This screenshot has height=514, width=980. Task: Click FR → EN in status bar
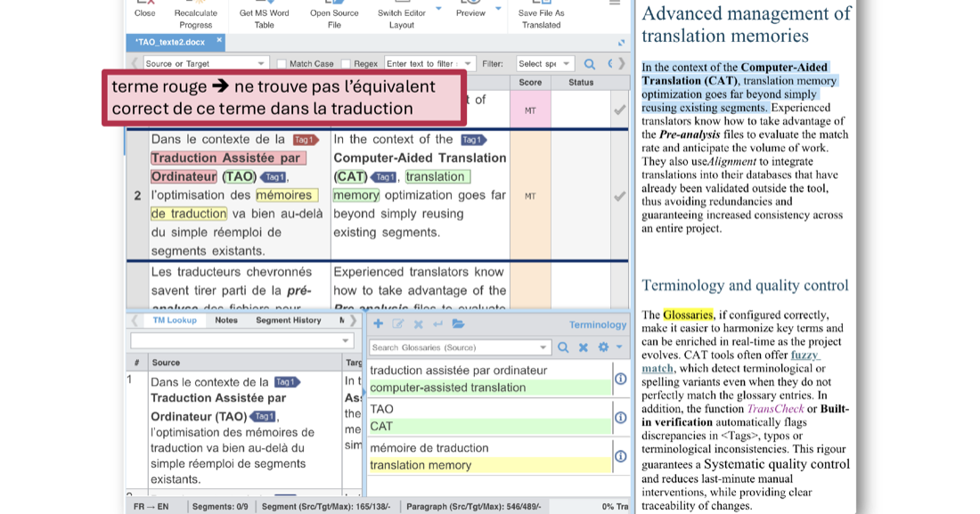pyautogui.click(x=151, y=507)
